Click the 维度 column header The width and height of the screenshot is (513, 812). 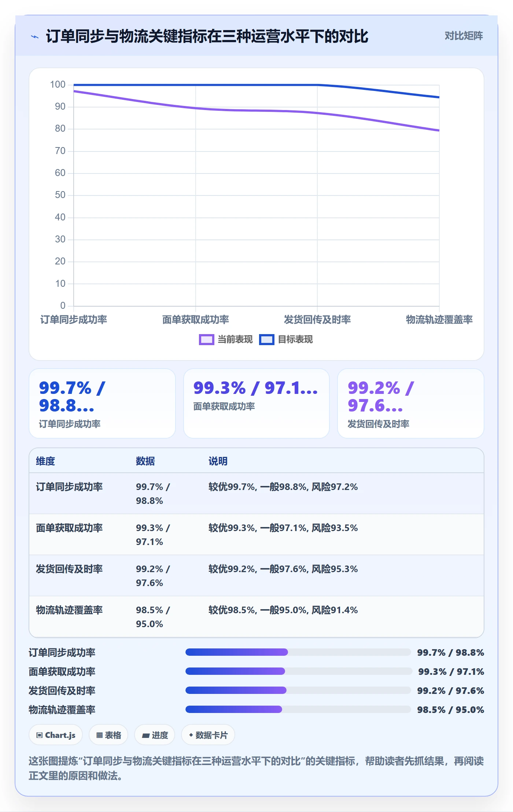[45, 461]
